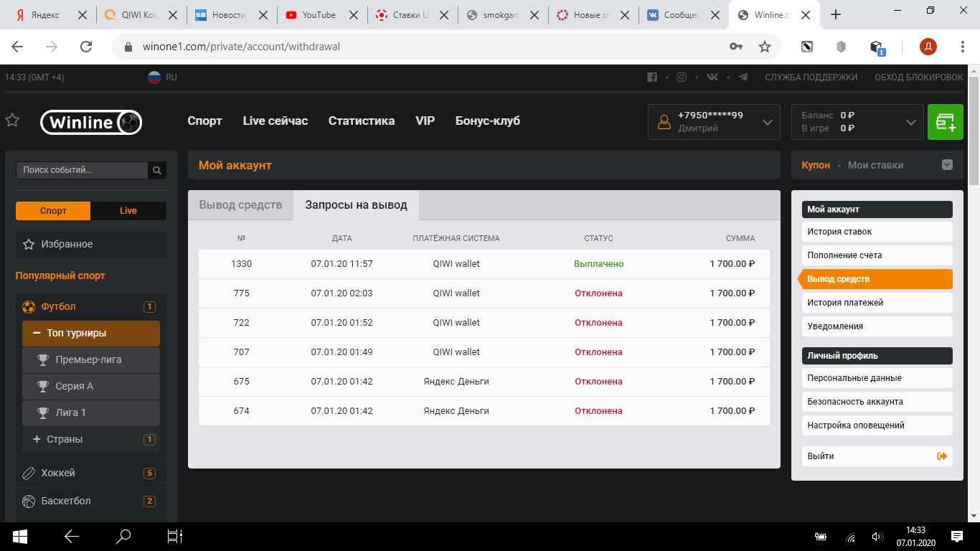Open Статистика in top menu
The width and height of the screenshot is (980, 551).
point(362,121)
